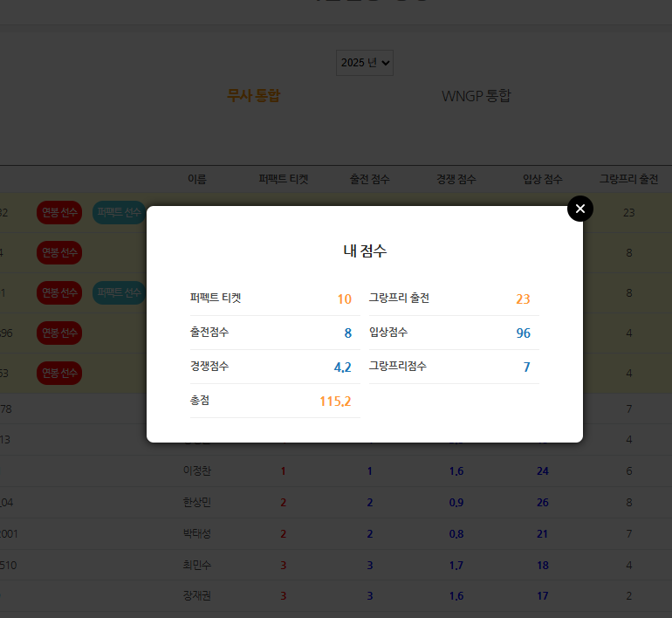Click the 총점 115.2 value in popup
The width and height of the screenshot is (672, 618).
pyautogui.click(x=335, y=402)
